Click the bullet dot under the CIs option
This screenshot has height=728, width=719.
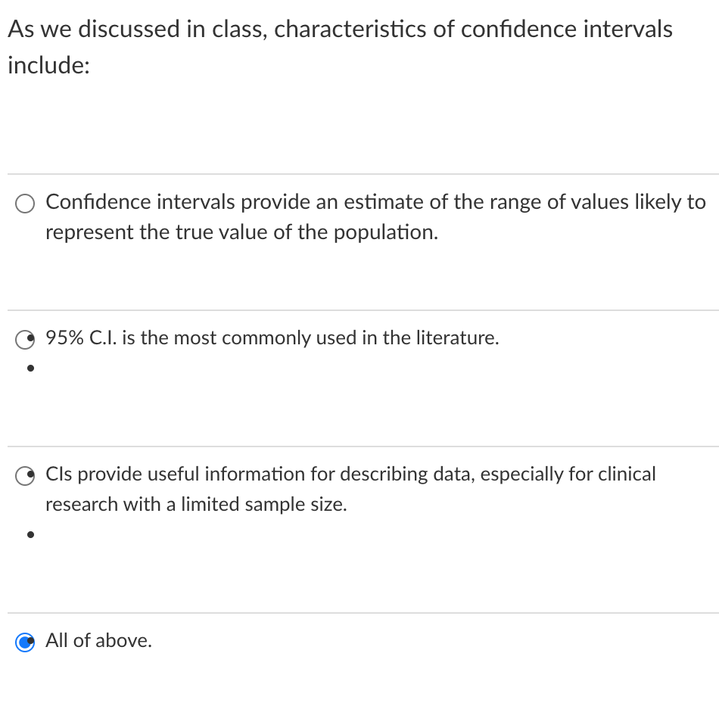(30, 534)
